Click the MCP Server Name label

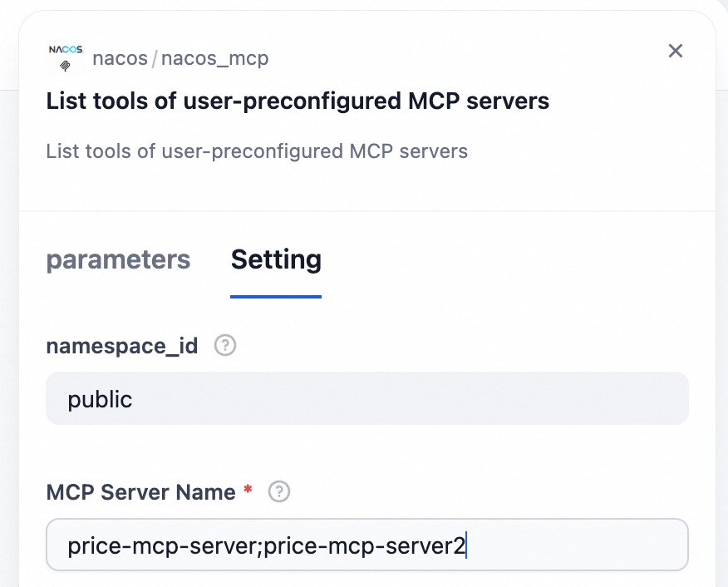point(140,492)
